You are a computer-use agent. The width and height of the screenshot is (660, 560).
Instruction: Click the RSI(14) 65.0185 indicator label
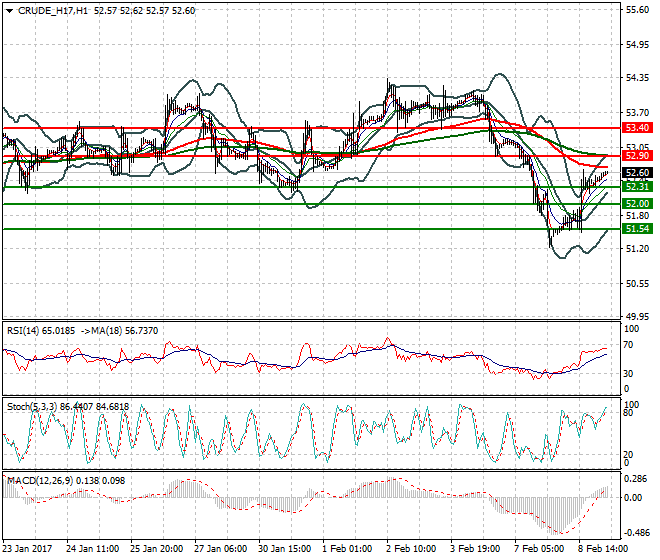(x=41, y=331)
